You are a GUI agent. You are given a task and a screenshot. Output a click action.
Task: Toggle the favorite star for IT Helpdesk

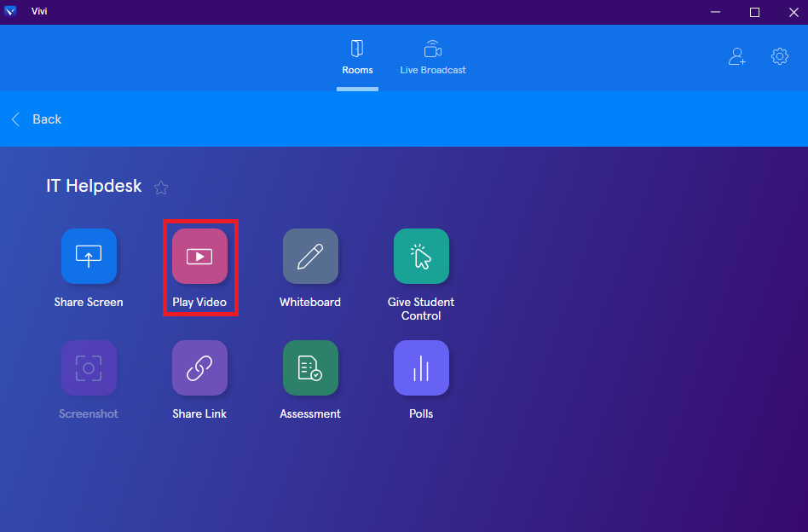(161, 188)
